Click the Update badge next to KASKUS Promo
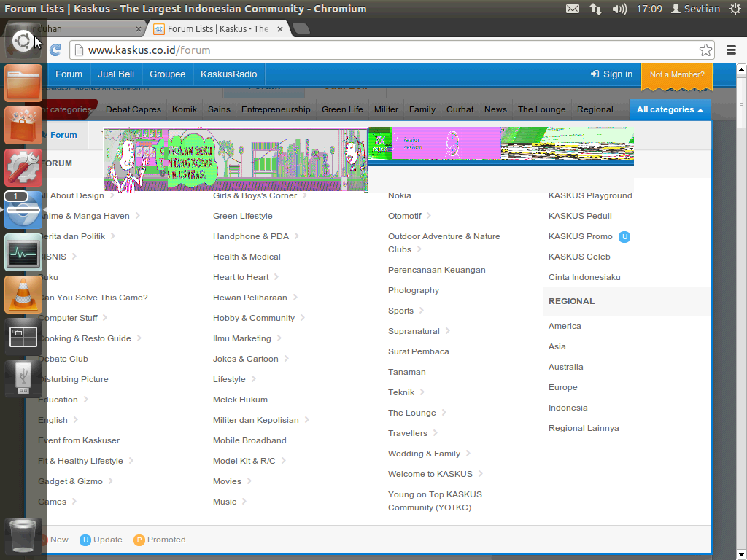 [x=624, y=237]
